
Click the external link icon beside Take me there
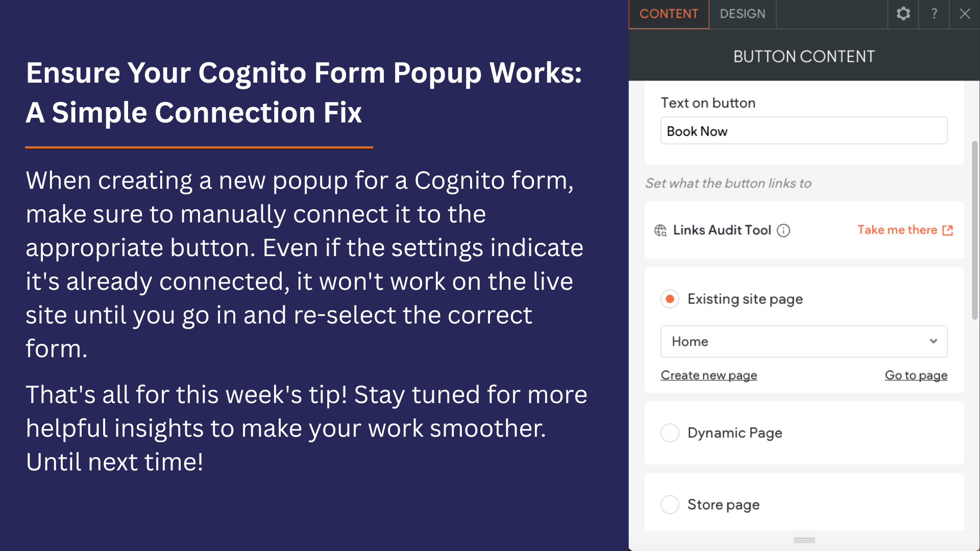pos(948,231)
